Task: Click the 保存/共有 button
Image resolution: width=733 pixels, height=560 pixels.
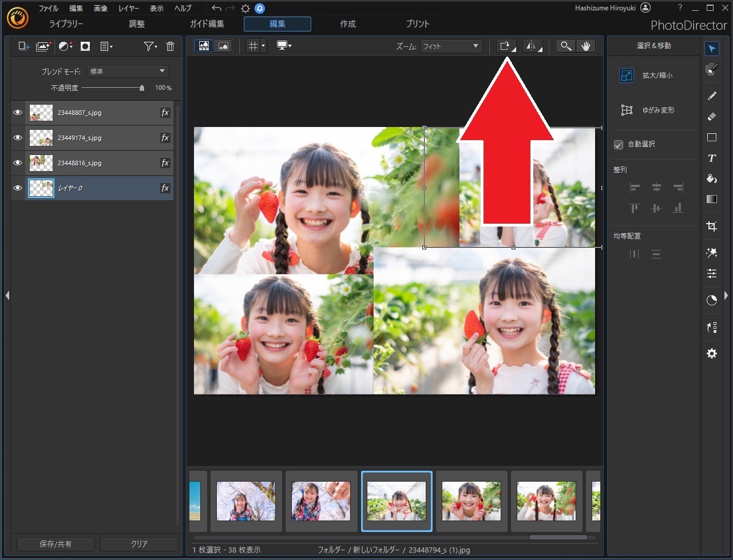Action: (56, 544)
